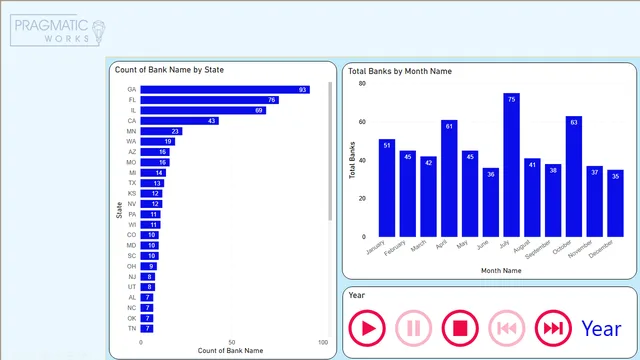Click the 'Count of Bank Name' axis title

point(231,351)
